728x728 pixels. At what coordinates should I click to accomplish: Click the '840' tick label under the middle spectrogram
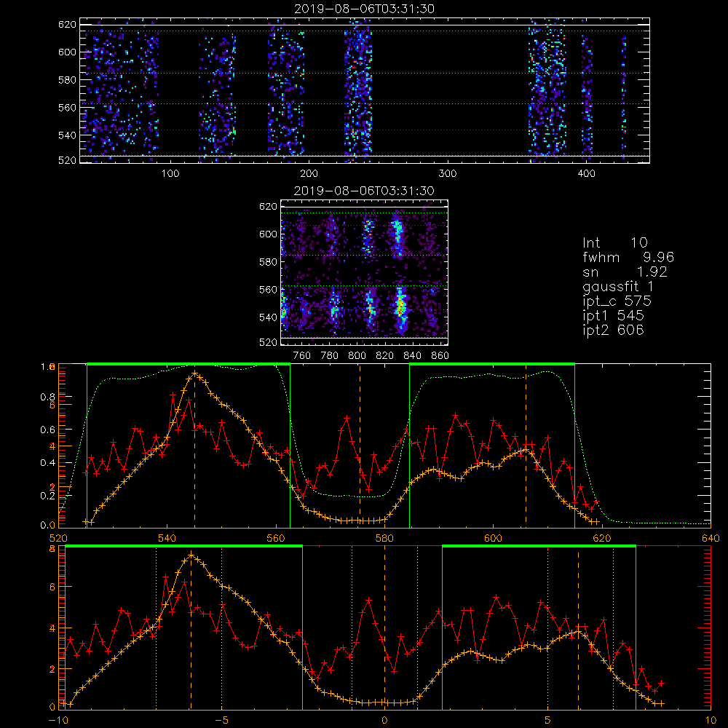coord(412,356)
